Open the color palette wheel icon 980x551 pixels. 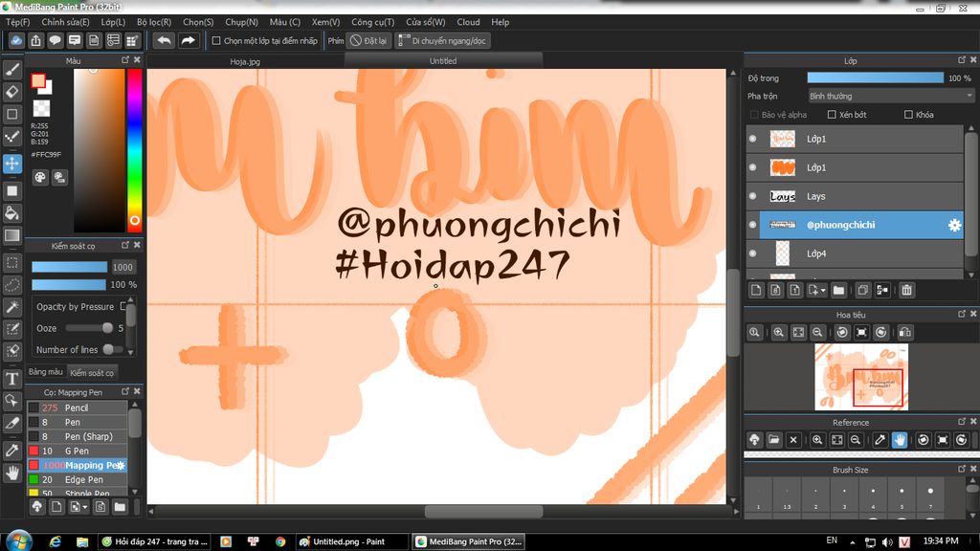(x=40, y=177)
